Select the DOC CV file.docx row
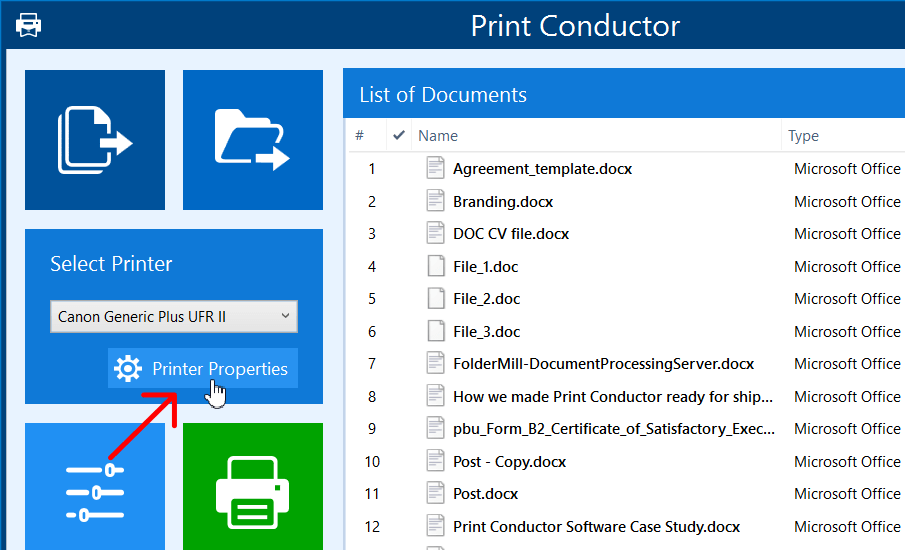 (511, 234)
